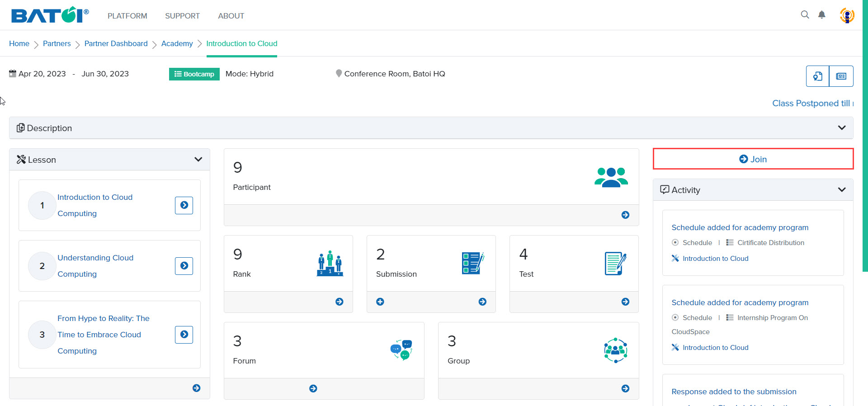Open Introduction to Cloud under Cirtificate Distribution
Viewport: 868px width, 406px height.
coord(716,259)
